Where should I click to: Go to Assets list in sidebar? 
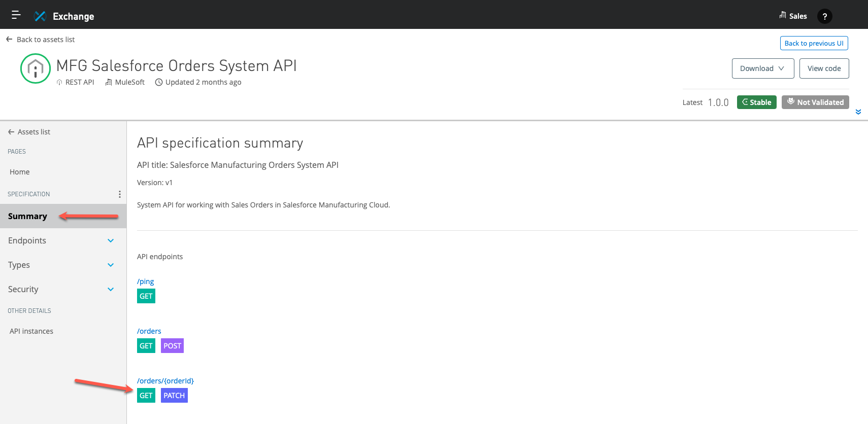29,132
